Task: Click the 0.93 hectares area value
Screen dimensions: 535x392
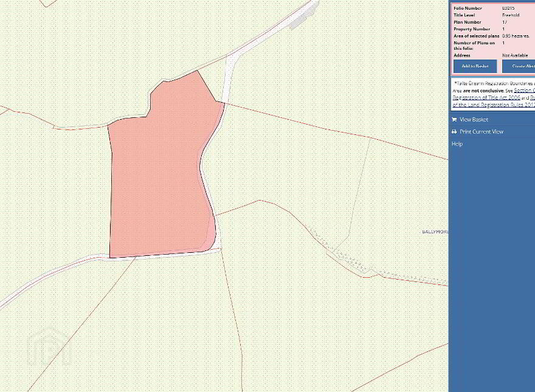Action: pos(516,36)
